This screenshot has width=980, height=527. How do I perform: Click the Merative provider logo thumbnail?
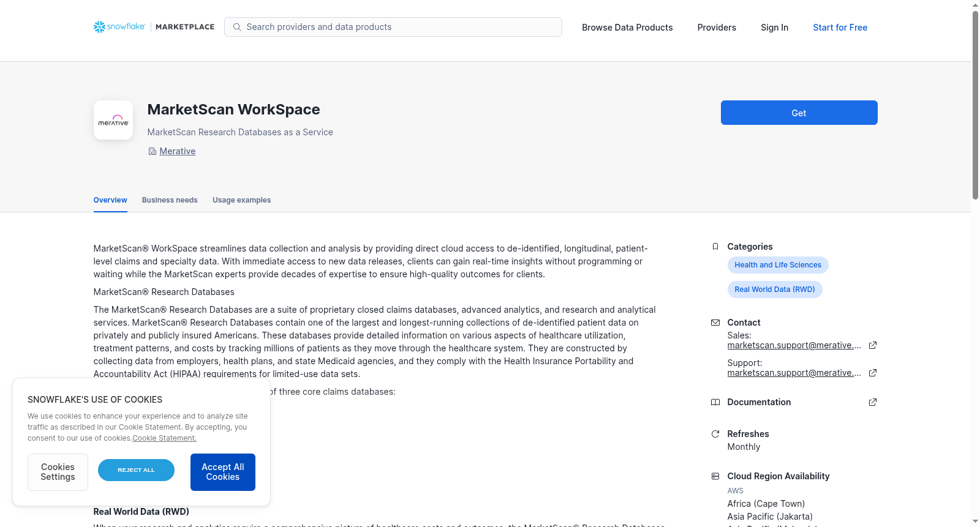pyautogui.click(x=113, y=120)
